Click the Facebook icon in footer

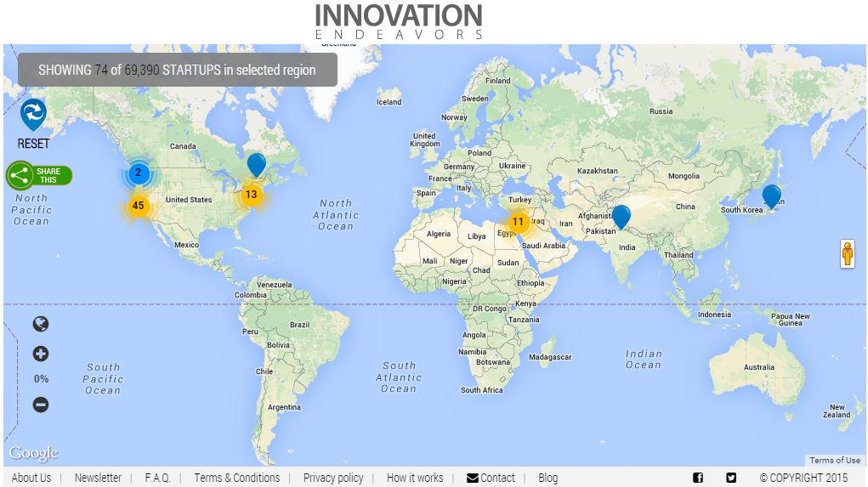(698, 478)
